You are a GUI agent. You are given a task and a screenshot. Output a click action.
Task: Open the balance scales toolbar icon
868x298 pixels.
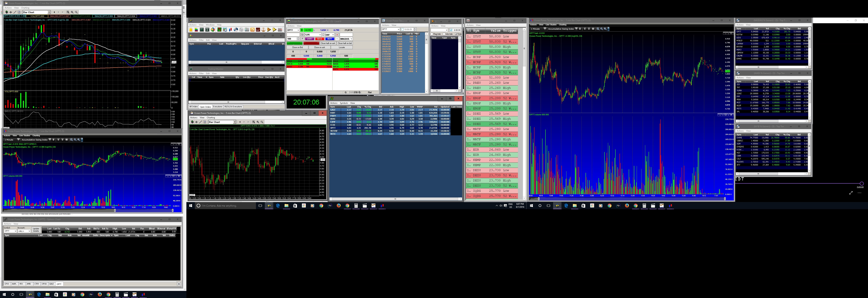(x=263, y=30)
